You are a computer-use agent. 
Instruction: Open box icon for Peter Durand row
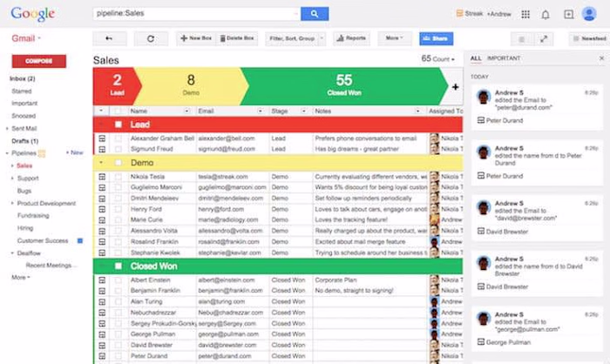102,356
